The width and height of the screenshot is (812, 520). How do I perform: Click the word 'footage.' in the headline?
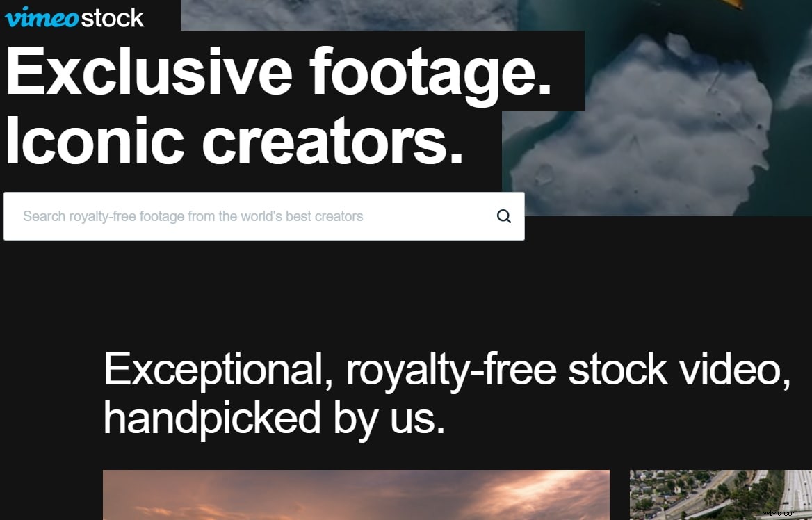pyautogui.click(x=431, y=73)
